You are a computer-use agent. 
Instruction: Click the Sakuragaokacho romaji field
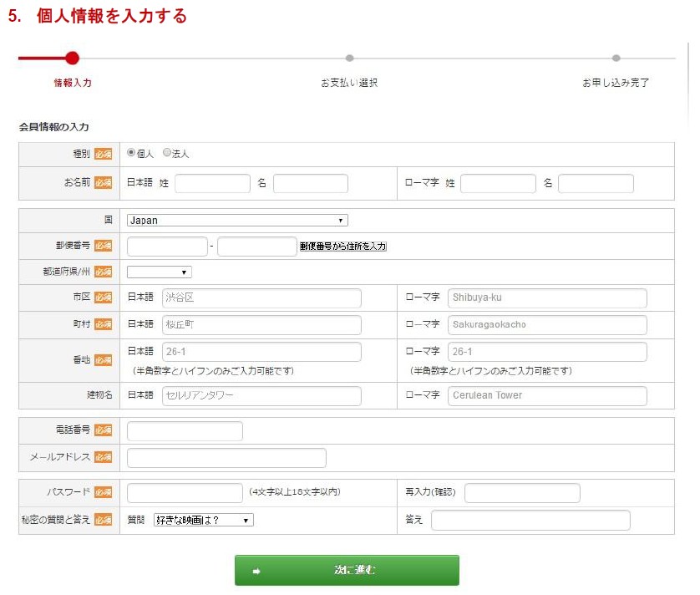coord(547,325)
